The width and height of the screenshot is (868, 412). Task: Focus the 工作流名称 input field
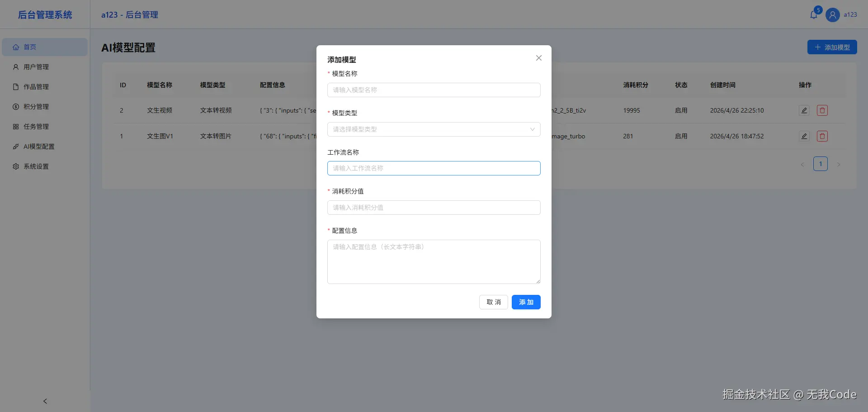pos(434,168)
